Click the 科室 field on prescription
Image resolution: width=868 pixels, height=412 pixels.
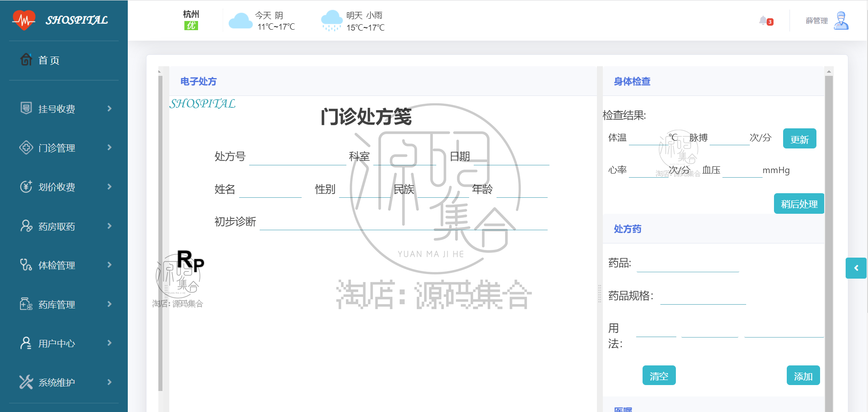click(x=405, y=157)
